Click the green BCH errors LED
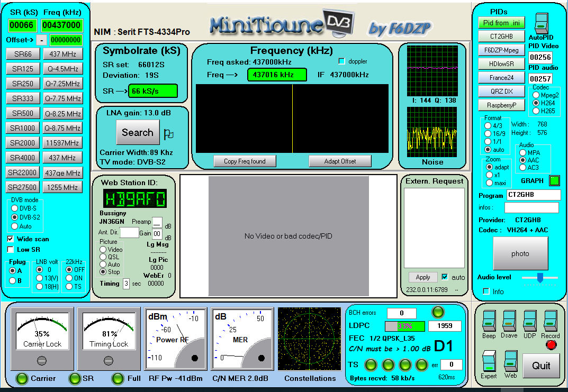Image resolution: width=568 pixels, height=392 pixels. (x=438, y=312)
